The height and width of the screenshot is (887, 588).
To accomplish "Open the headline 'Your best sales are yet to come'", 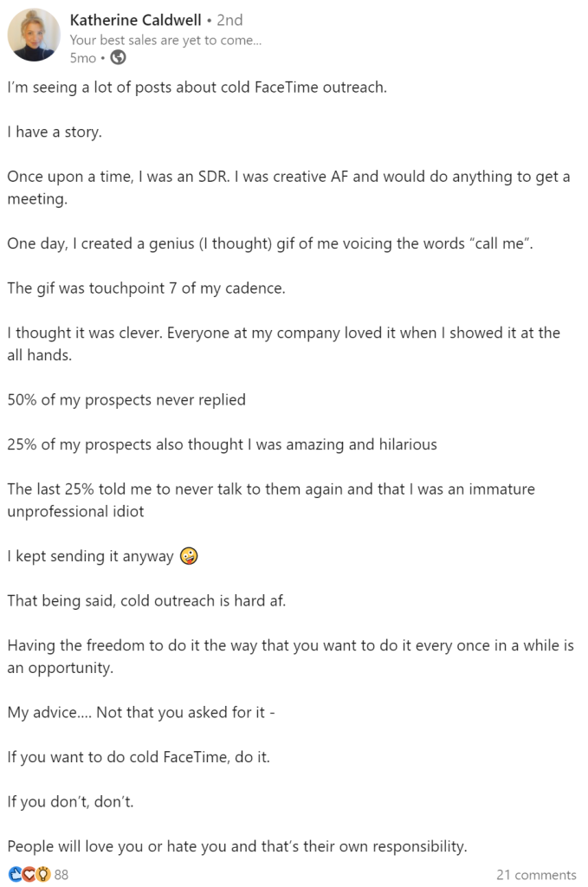I will (x=165, y=40).
